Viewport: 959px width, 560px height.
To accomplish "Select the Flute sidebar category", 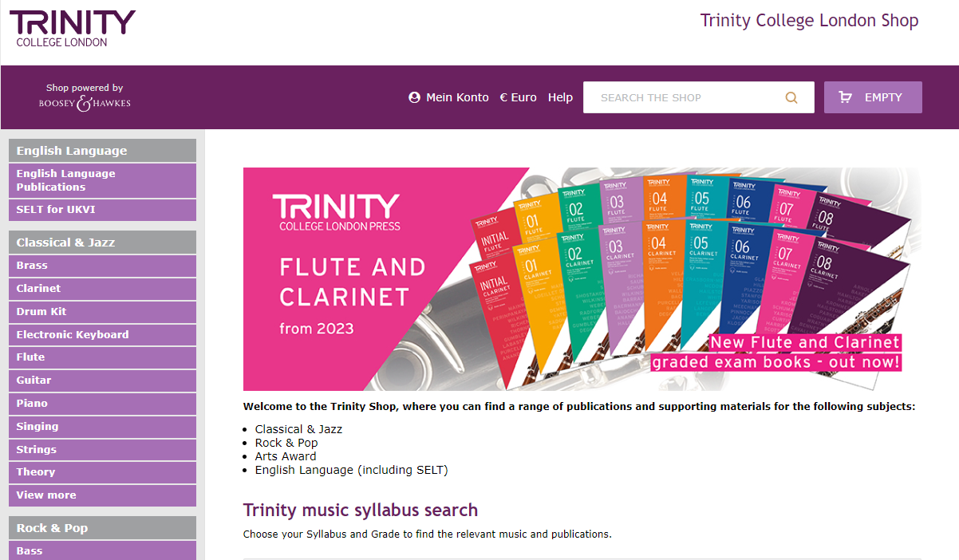I will (102, 357).
